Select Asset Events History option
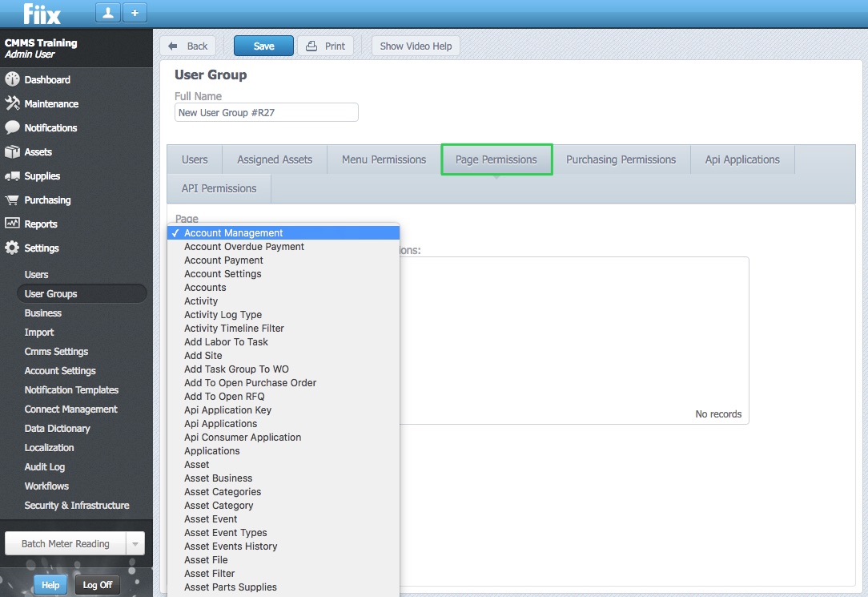Image resolution: width=868 pixels, height=597 pixels. [x=283, y=546]
